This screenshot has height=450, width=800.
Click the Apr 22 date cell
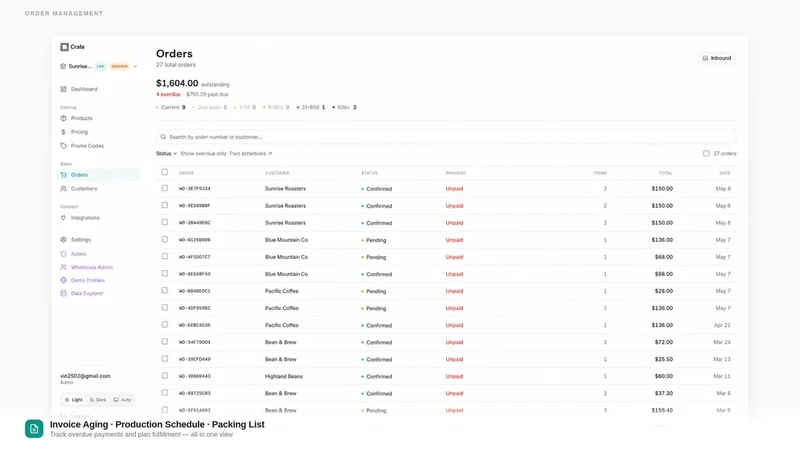click(722, 325)
